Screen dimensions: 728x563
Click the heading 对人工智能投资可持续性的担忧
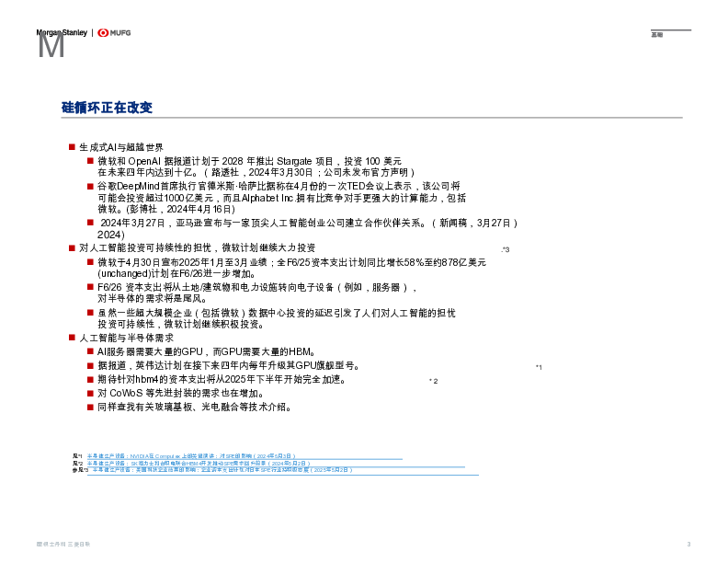point(198,247)
